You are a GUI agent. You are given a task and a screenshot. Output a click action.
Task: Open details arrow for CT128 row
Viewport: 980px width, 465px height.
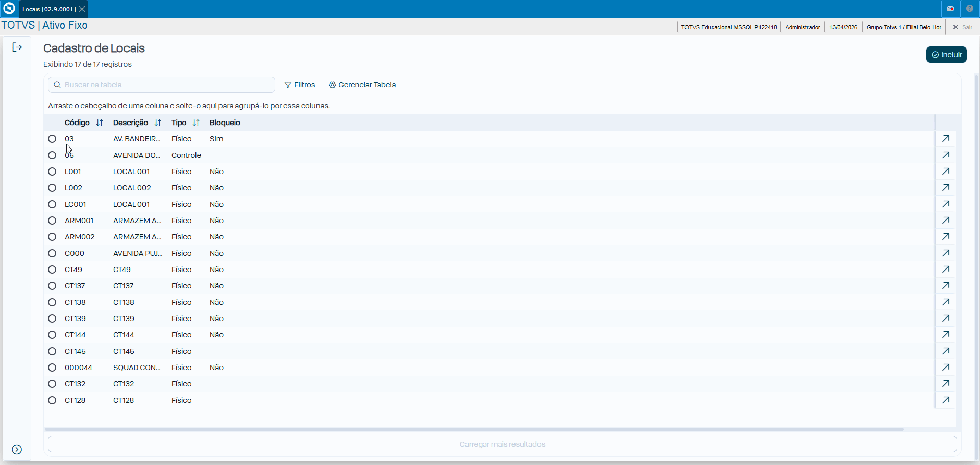tap(946, 400)
